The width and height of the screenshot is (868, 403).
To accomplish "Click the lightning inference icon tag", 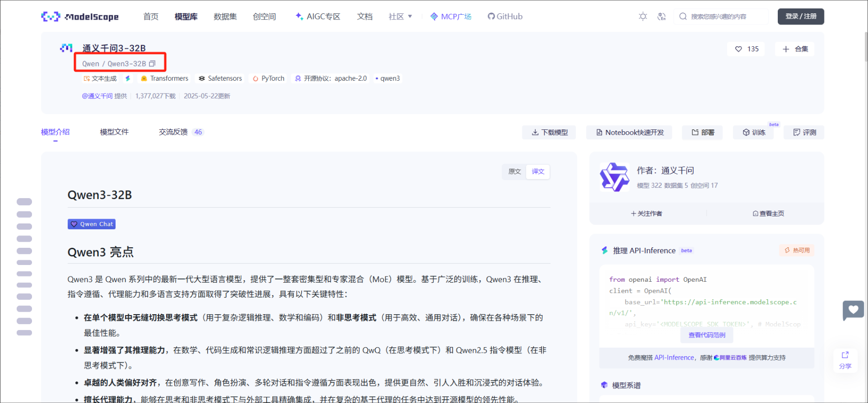I will (x=127, y=78).
